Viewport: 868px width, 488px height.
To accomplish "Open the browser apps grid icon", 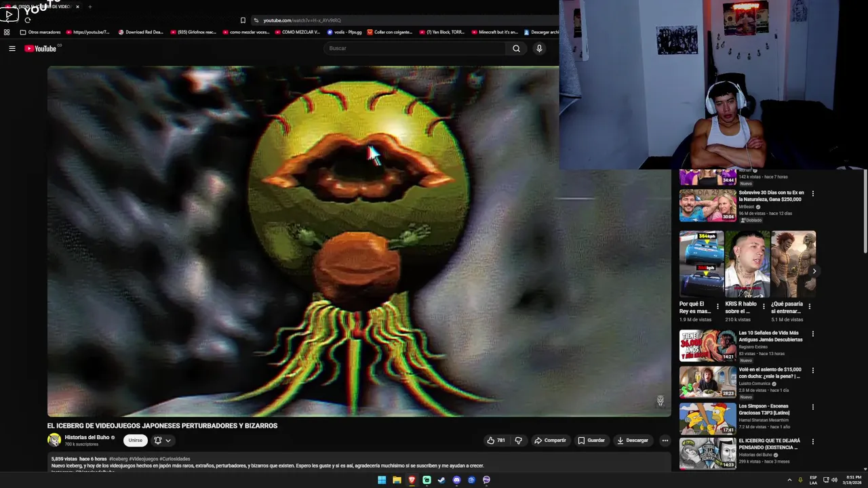I will [7, 32].
